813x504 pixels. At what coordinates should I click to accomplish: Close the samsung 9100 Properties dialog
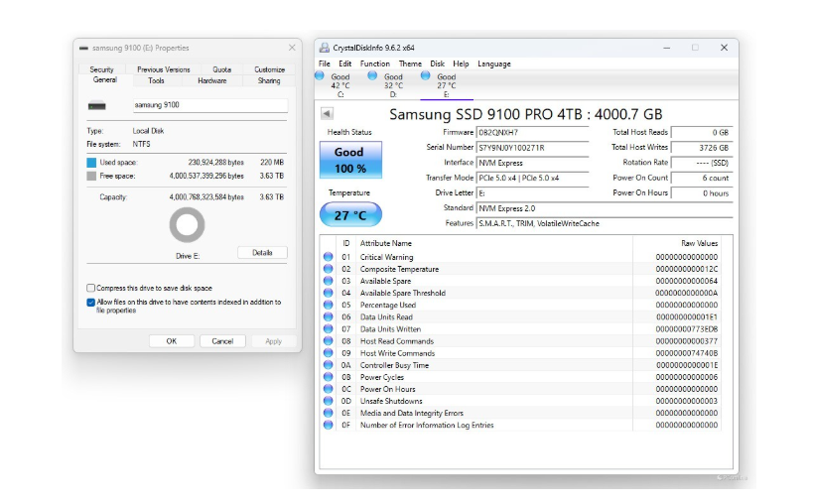click(x=292, y=48)
